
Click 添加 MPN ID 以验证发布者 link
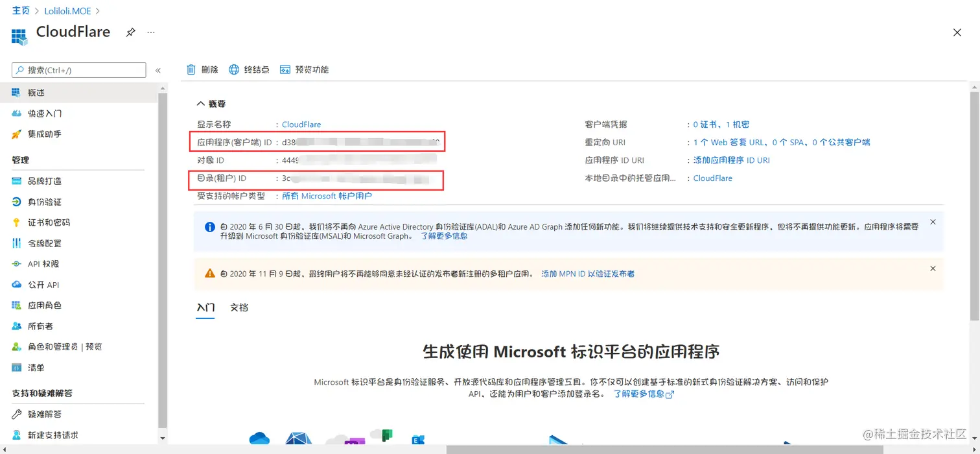point(588,274)
